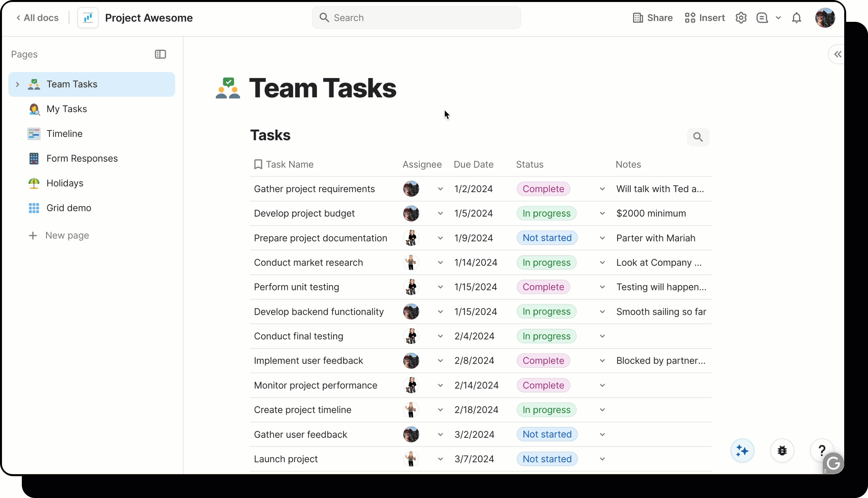
Task: Open the user profile avatar
Action: click(825, 18)
